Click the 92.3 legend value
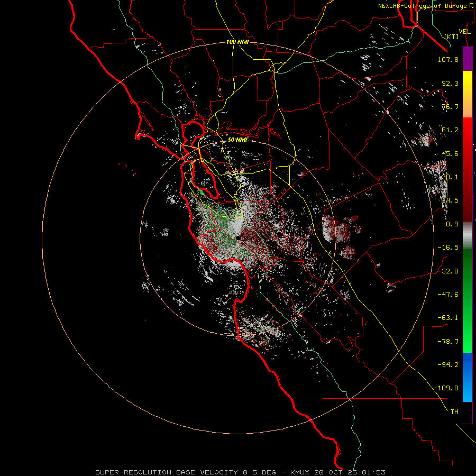 click(450, 83)
